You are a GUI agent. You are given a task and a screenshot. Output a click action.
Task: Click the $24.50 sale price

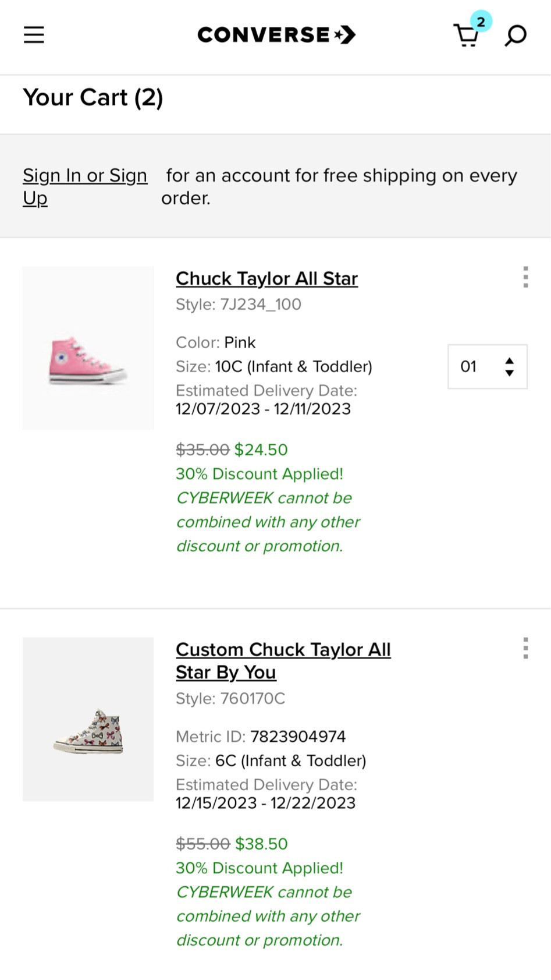pyautogui.click(x=261, y=450)
